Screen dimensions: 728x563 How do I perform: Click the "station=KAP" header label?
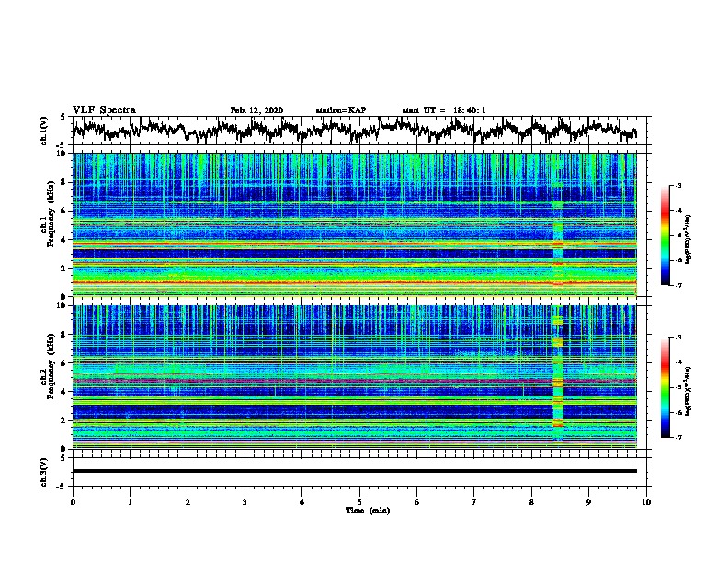[x=340, y=110]
